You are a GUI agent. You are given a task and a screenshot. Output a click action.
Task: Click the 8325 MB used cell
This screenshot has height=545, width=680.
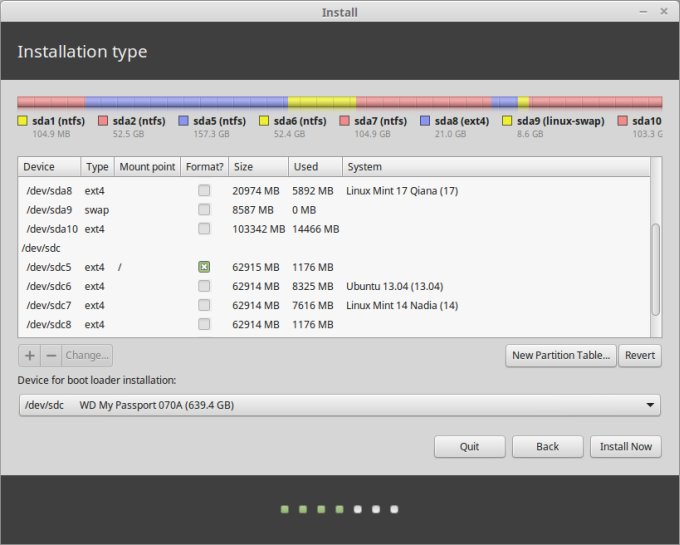[x=313, y=286]
